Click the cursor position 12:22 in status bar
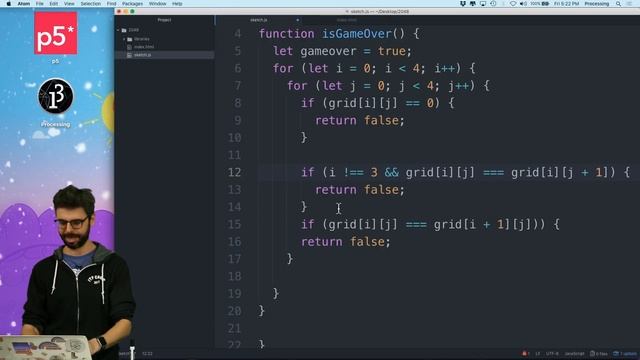The image size is (640, 360). 147,353
